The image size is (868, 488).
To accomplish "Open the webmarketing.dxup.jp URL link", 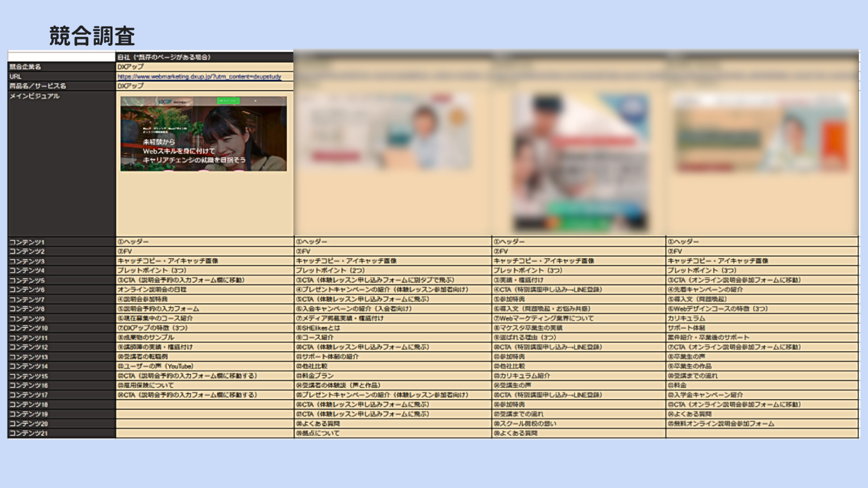I will (199, 77).
